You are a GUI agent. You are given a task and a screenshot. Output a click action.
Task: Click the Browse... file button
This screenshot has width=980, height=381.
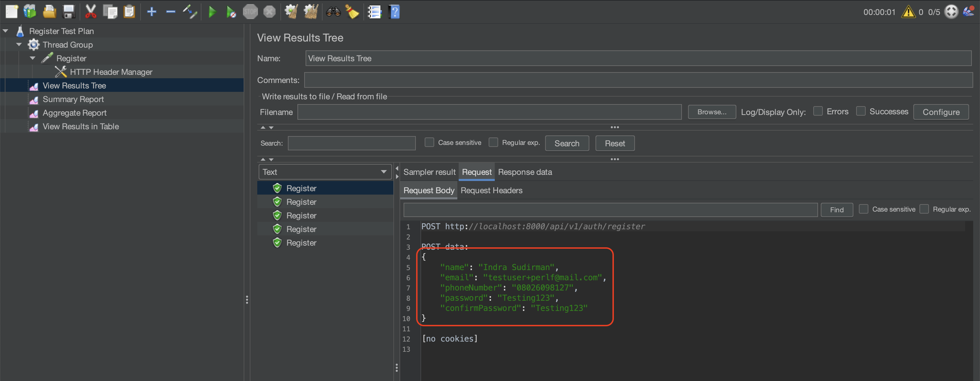(x=712, y=112)
